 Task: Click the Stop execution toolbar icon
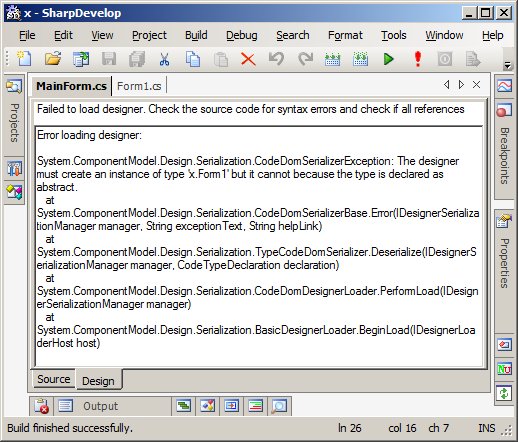(445, 59)
